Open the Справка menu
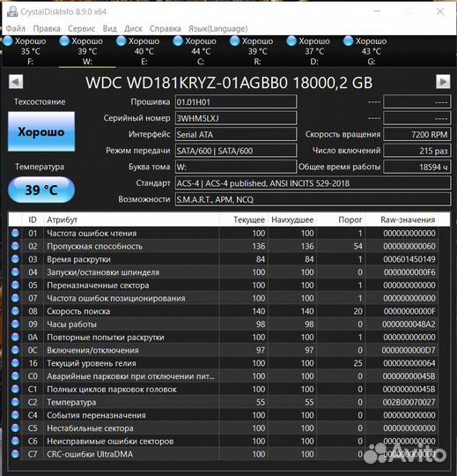 (x=166, y=29)
